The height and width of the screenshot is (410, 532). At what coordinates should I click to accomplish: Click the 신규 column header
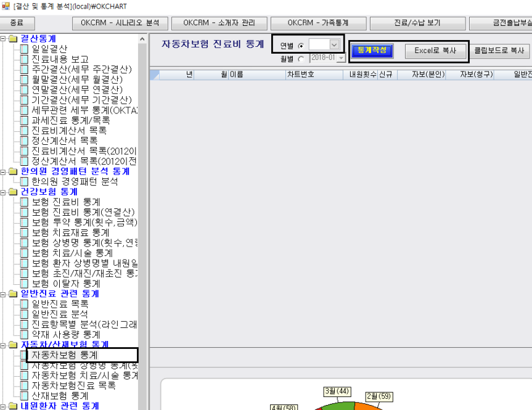pyautogui.click(x=388, y=75)
